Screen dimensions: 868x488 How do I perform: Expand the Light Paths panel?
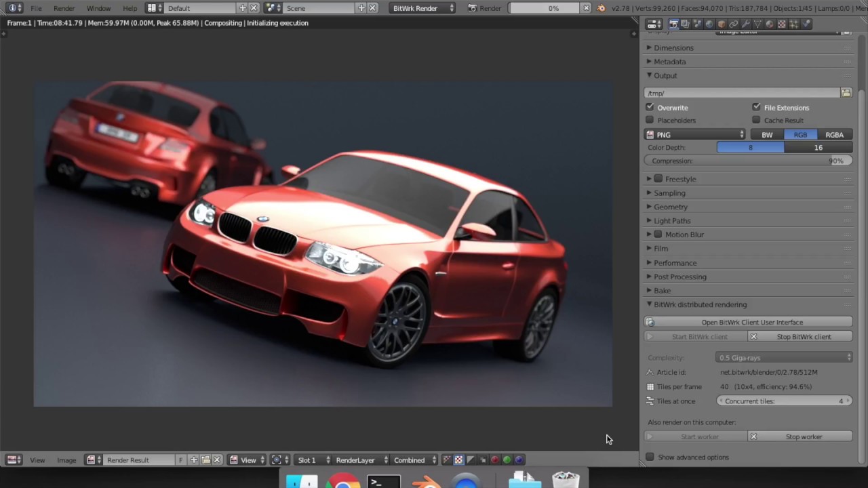(x=672, y=221)
